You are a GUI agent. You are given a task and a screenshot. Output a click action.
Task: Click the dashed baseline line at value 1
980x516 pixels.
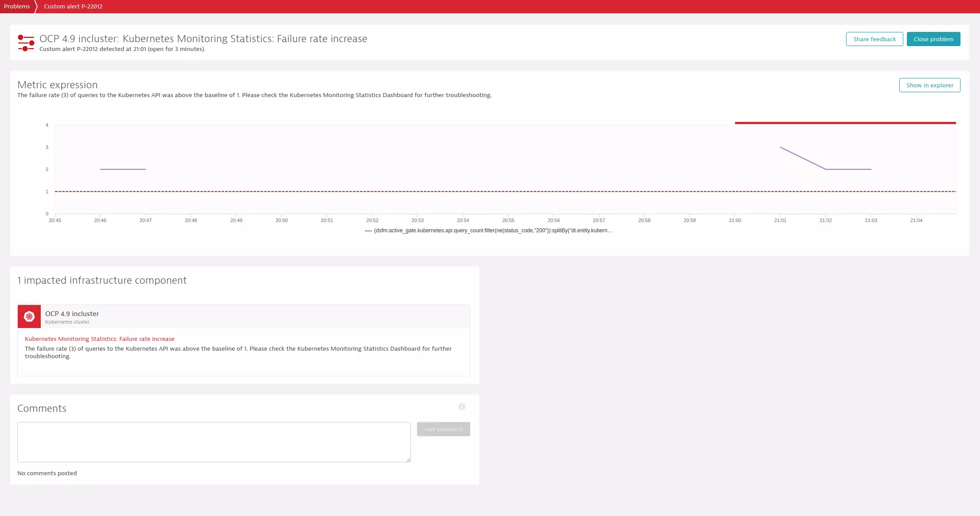tap(443, 192)
